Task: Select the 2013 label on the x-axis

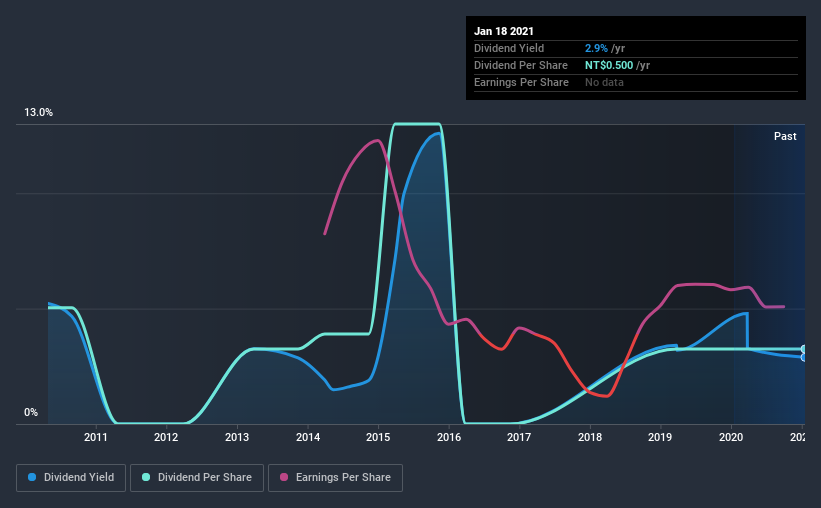Action: [237, 437]
